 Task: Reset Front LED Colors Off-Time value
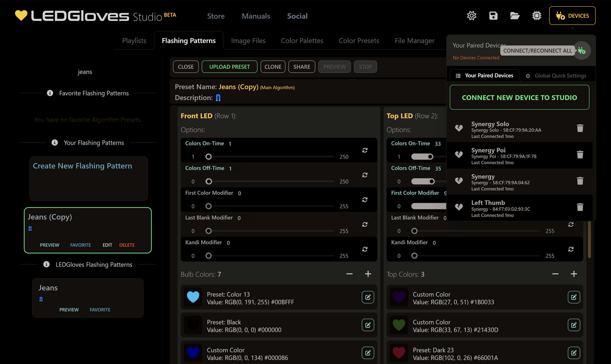[x=365, y=175]
